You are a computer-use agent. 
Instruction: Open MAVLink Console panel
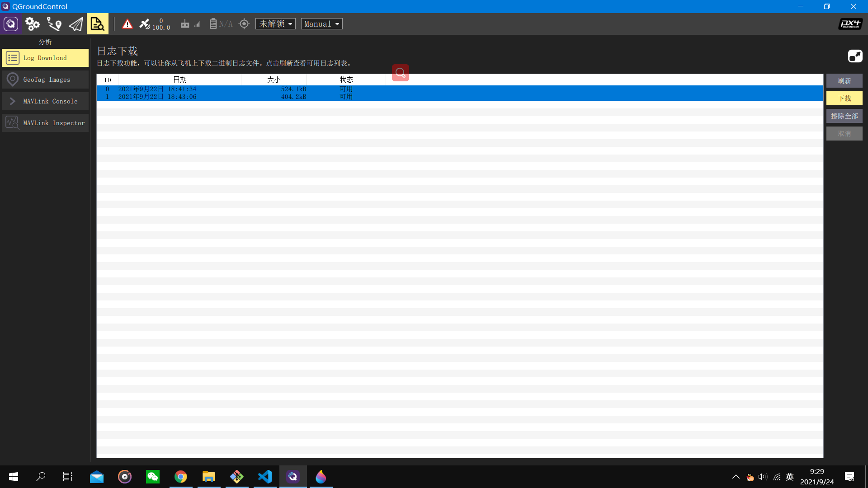coord(46,101)
